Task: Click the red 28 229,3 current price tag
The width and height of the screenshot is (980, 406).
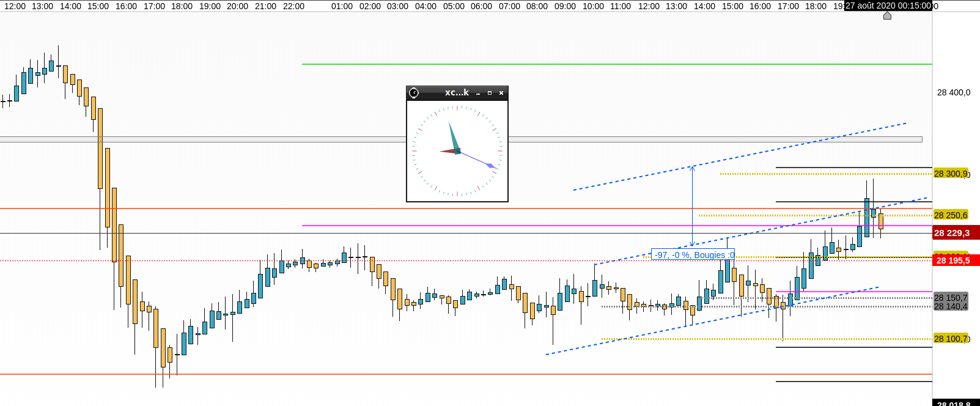Action: (x=956, y=233)
